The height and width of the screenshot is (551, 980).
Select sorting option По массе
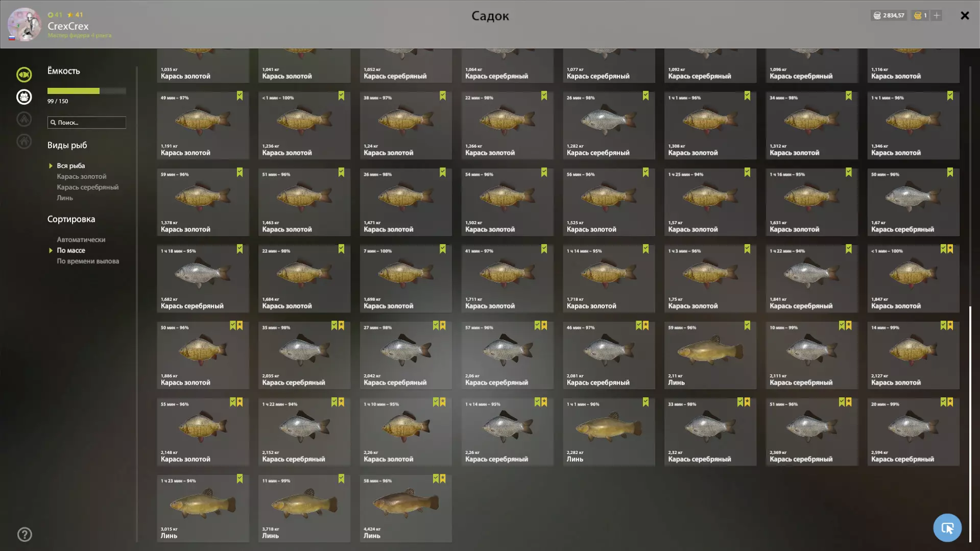[71, 250]
